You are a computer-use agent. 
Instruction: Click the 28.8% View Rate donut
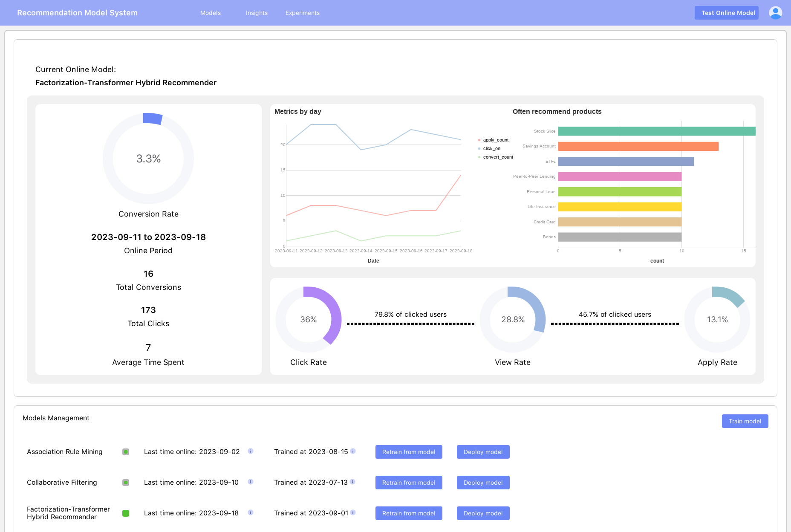click(513, 319)
